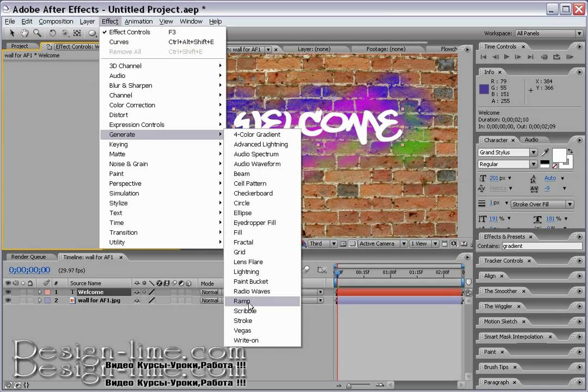Click timeline zoom slider handle
588x392 pixels.
click(x=349, y=385)
